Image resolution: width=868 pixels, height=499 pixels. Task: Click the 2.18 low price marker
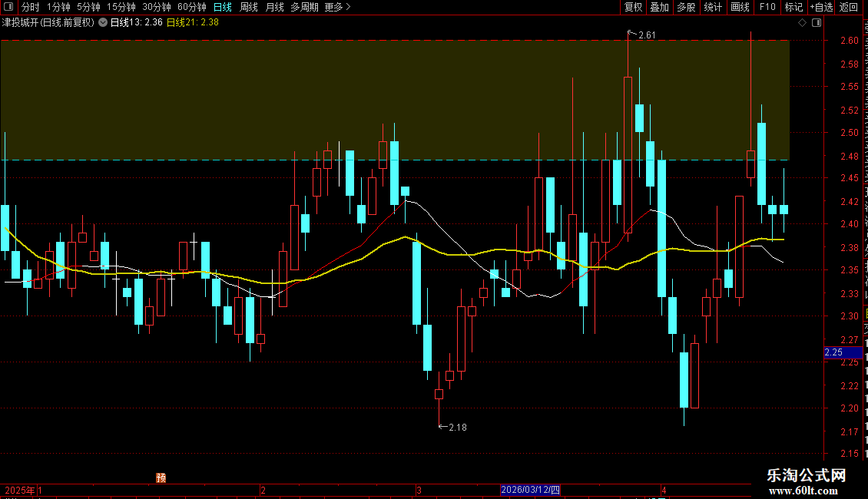(457, 427)
